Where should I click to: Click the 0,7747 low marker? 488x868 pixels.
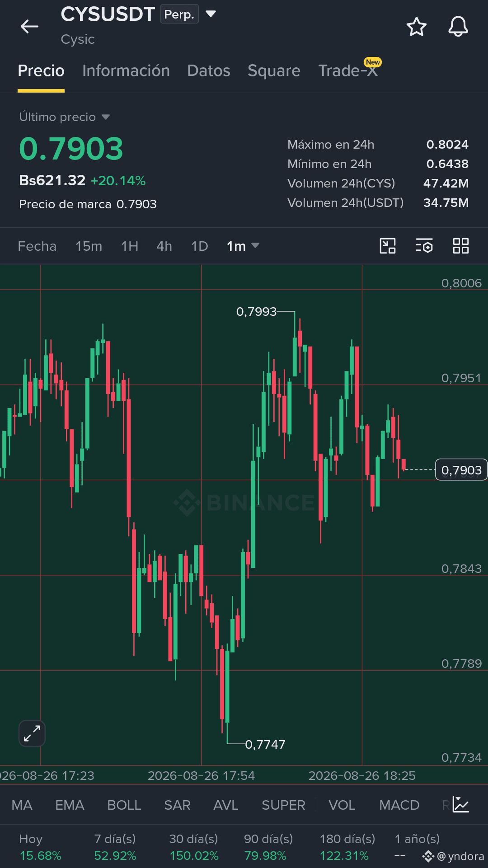[265, 744]
